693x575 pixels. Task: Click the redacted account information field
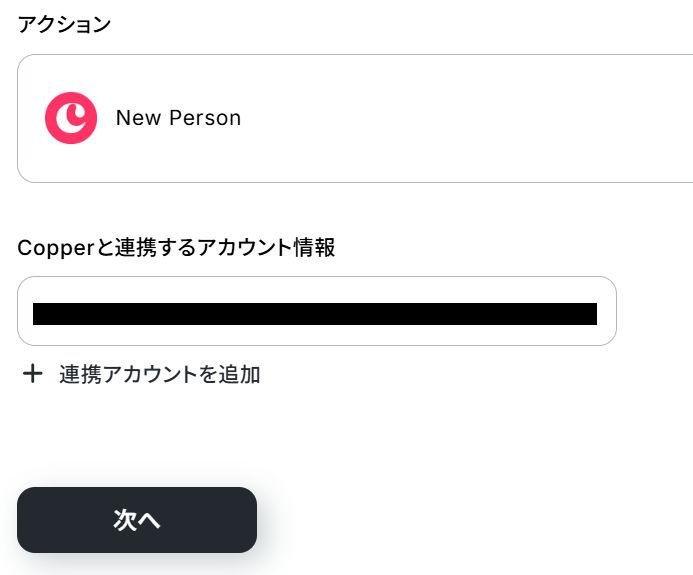pos(316,313)
